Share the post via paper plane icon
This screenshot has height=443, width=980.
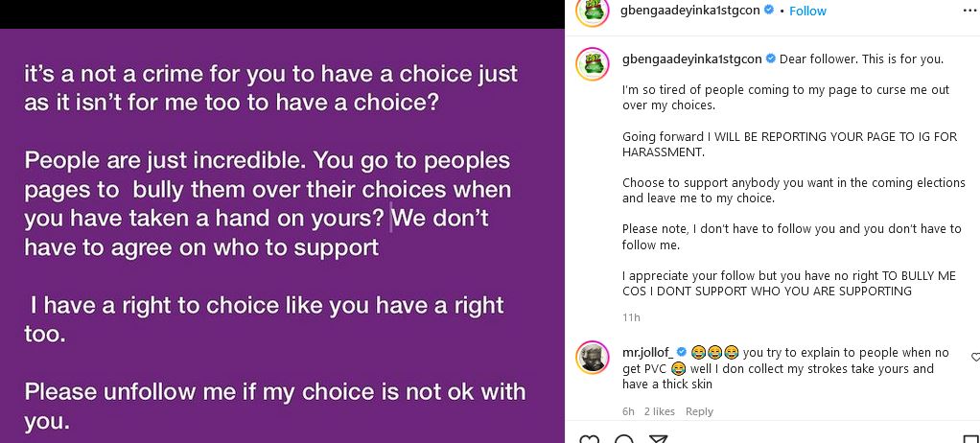pos(658,440)
